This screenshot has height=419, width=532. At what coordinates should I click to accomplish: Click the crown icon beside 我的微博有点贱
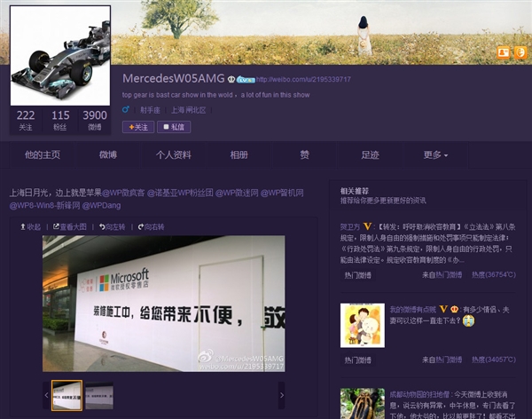[454, 309]
